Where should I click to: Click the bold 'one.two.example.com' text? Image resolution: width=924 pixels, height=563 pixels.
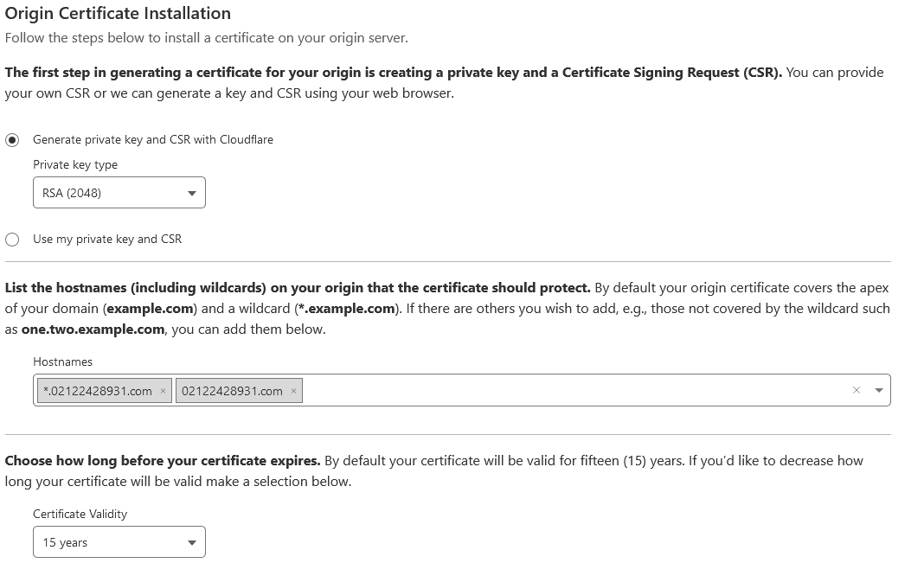click(93, 329)
